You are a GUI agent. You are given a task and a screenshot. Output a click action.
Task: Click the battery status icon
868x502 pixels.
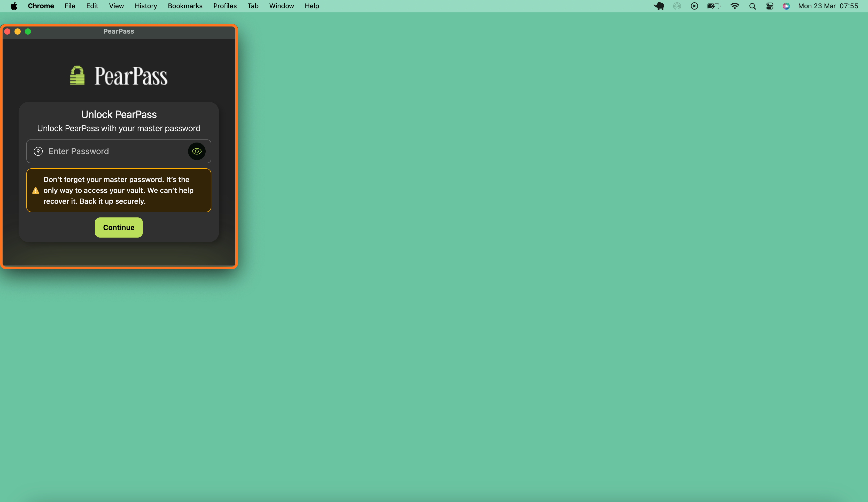pyautogui.click(x=713, y=6)
